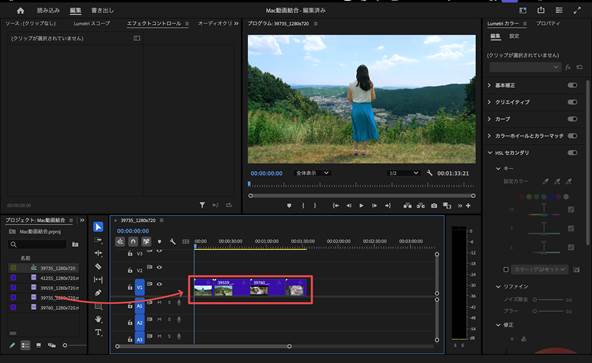Add marker icon in timeline header
The height and width of the screenshot is (363, 592).
coord(159,242)
